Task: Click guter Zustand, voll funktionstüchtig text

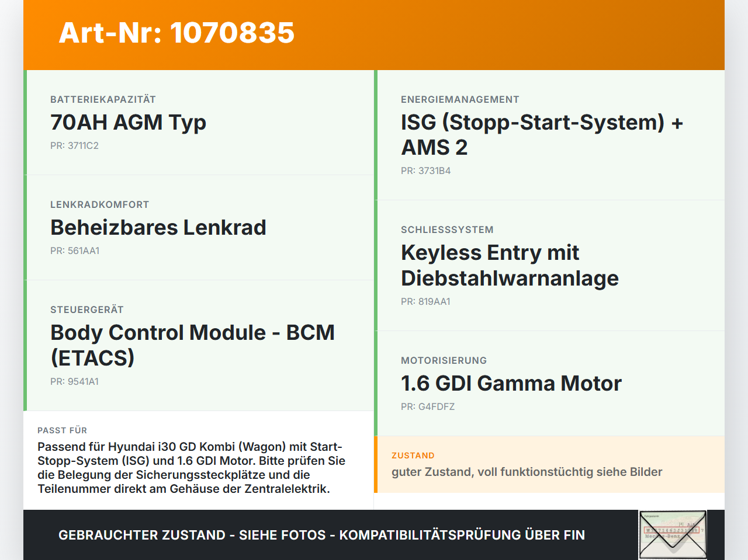Action: coord(527,472)
